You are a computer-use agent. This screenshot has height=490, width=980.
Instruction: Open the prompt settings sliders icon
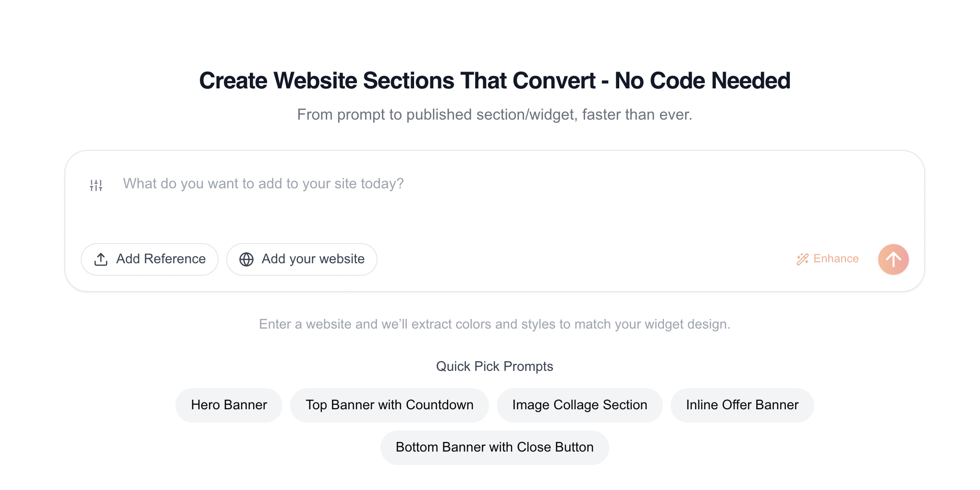pos(96,185)
